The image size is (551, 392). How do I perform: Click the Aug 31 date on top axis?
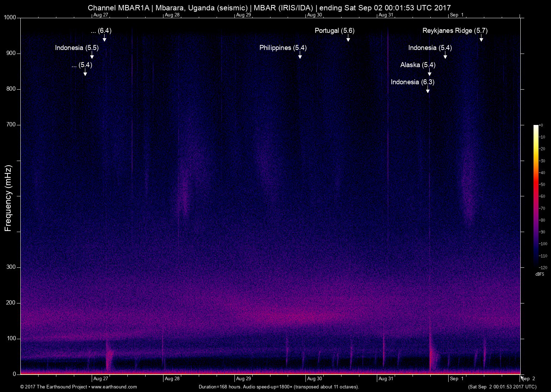pos(386,15)
